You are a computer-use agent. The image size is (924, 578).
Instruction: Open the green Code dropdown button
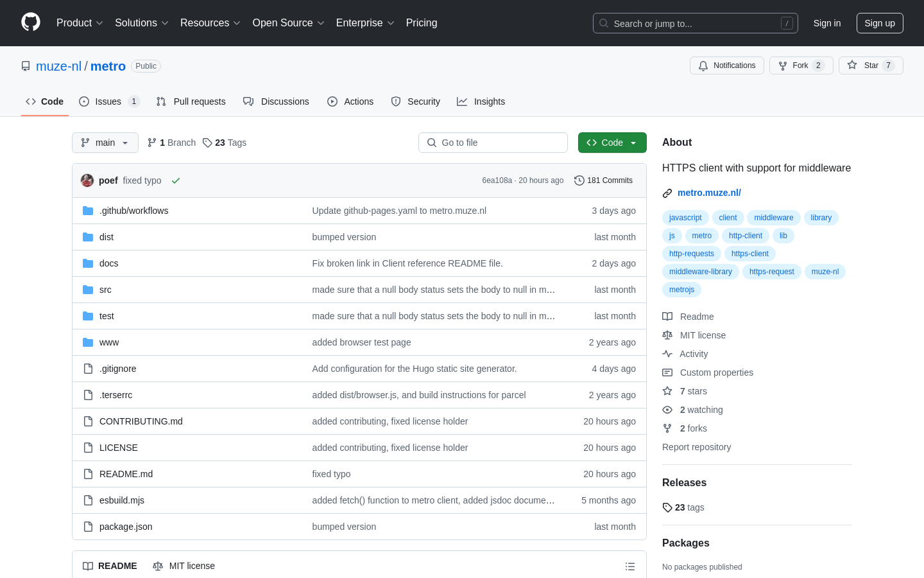click(612, 143)
